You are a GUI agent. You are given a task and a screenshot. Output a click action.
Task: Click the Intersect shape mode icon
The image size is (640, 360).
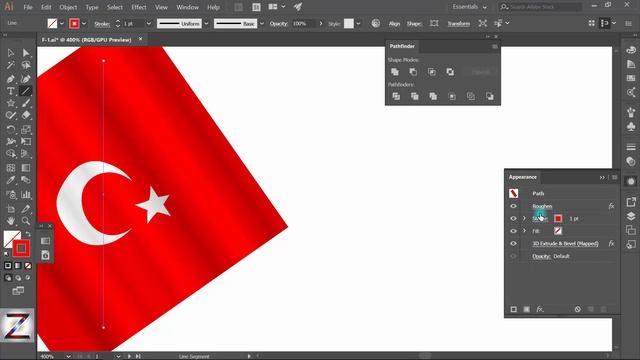431,72
